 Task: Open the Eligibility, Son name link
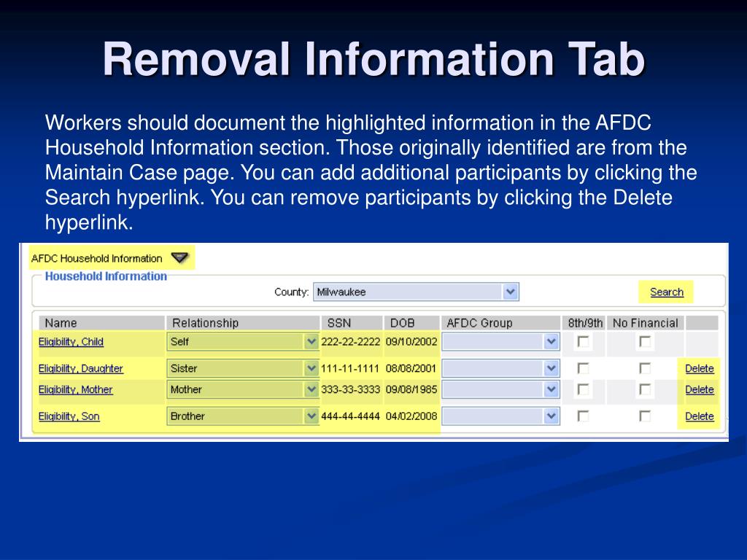(69, 416)
